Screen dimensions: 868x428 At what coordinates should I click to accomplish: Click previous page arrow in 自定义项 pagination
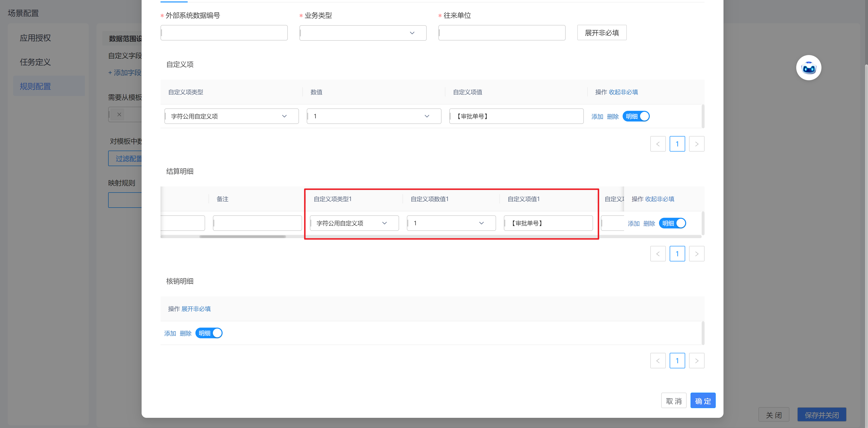point(657,144)
